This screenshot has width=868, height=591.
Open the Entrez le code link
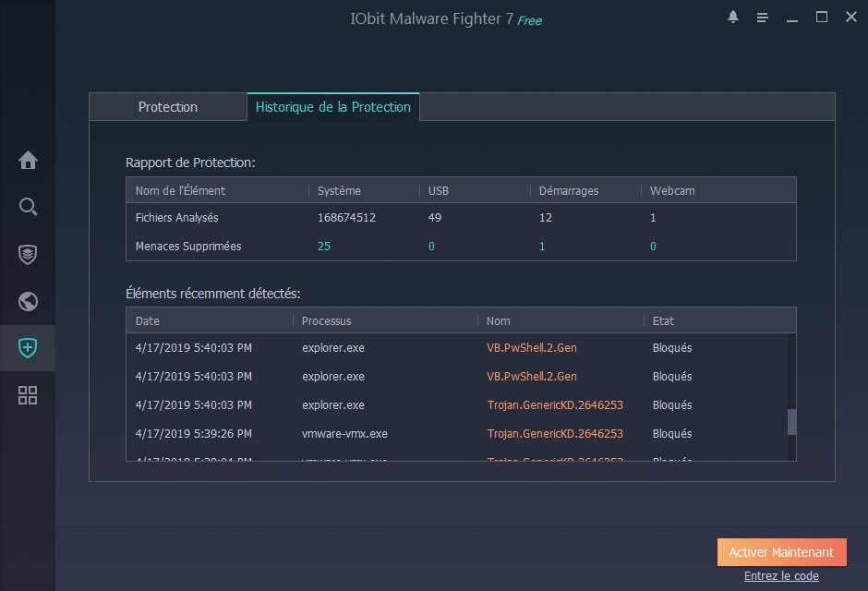coord(781,576)
